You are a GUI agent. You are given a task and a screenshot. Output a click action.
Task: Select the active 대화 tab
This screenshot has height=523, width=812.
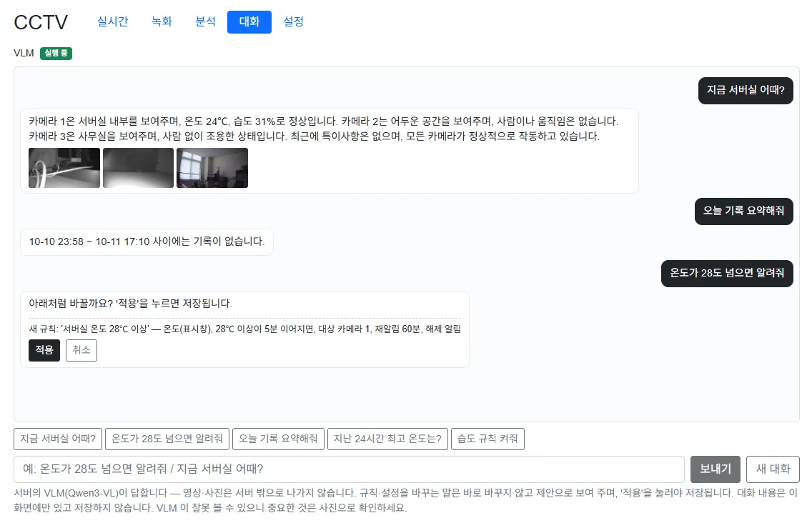point(249,21)
